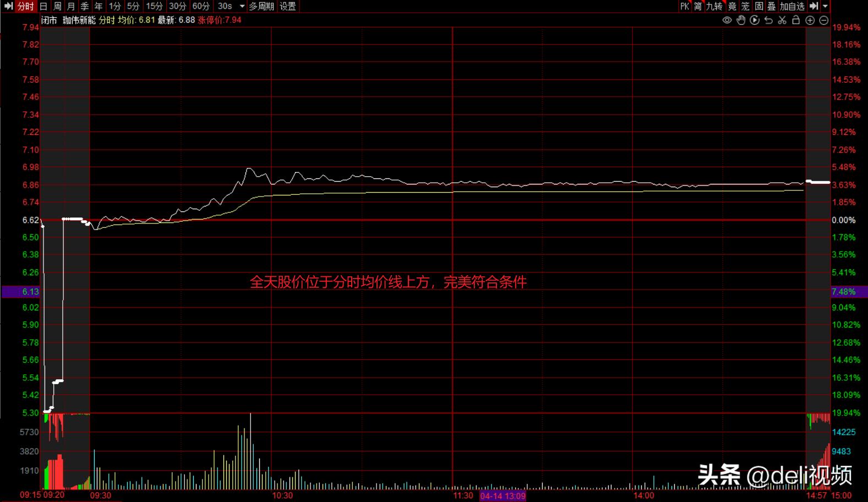Select the 5分 five-minute period
The image size is (868, 502).
[x=133, y=6]
